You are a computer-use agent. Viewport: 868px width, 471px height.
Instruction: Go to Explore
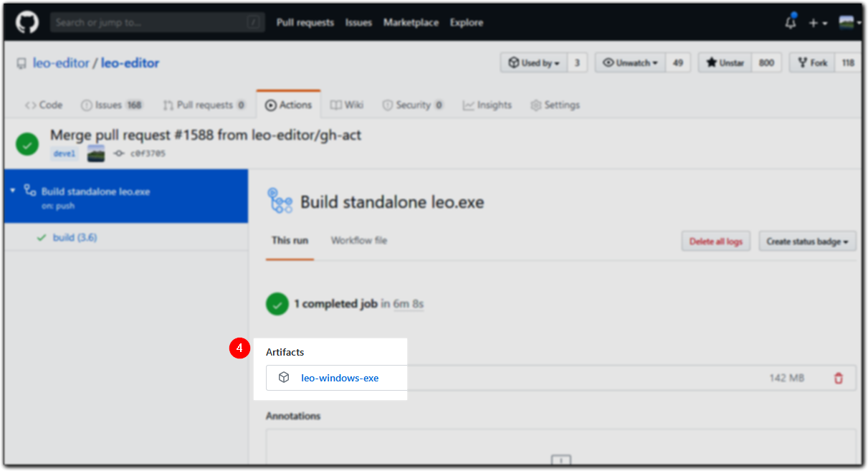467,22
